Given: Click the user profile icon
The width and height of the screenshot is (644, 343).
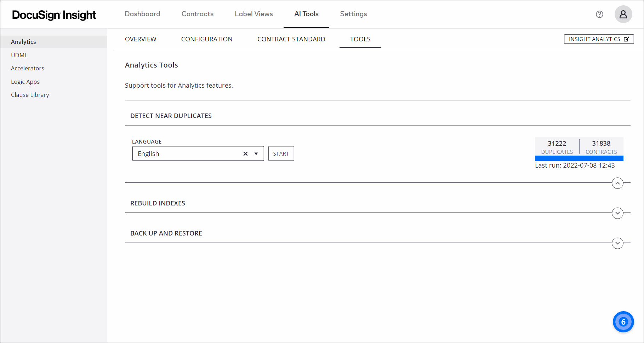Looking at the screenshot, I should 623,14.
